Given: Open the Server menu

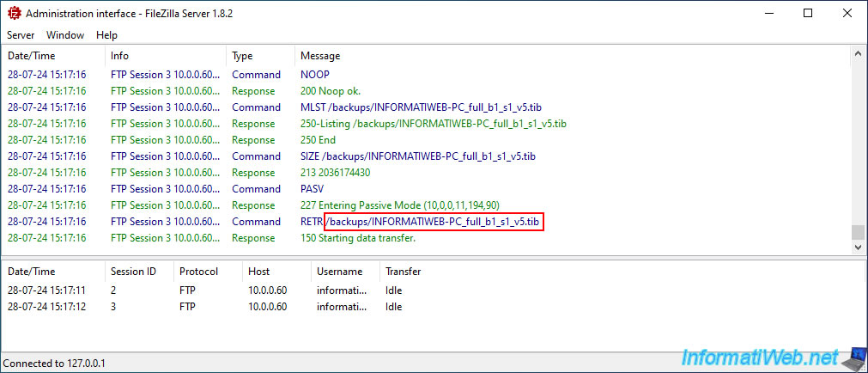Looking at the screenshot, I should pyautogui.click(x=21, y=35).
